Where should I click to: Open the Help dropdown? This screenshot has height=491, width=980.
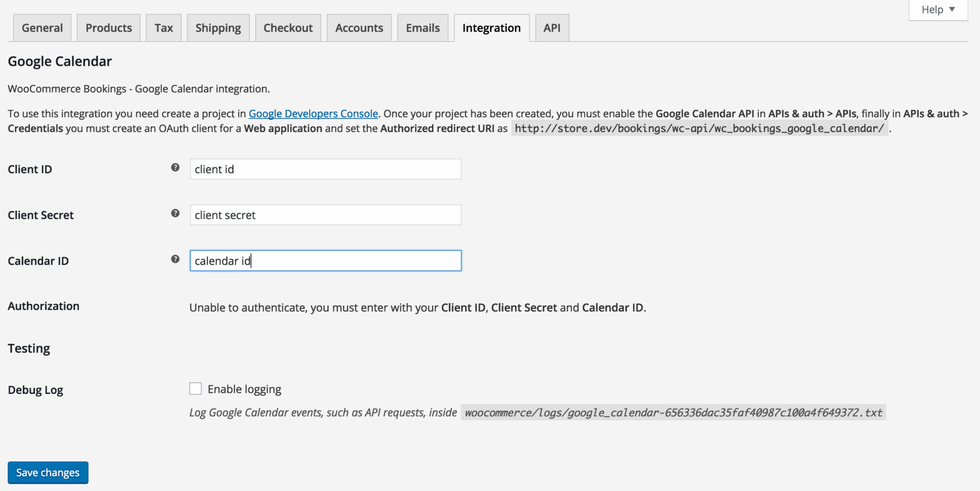938,9
